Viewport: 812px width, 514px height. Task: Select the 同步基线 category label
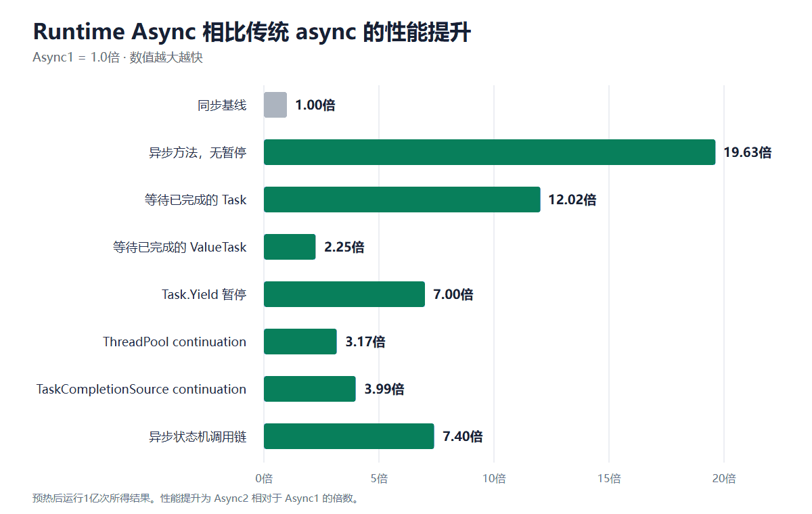coord(222,105)
